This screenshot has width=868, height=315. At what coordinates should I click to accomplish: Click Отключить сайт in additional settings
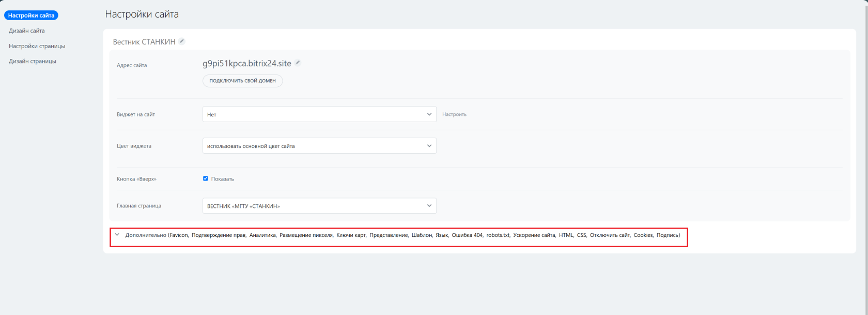click(x=610, y=235)
